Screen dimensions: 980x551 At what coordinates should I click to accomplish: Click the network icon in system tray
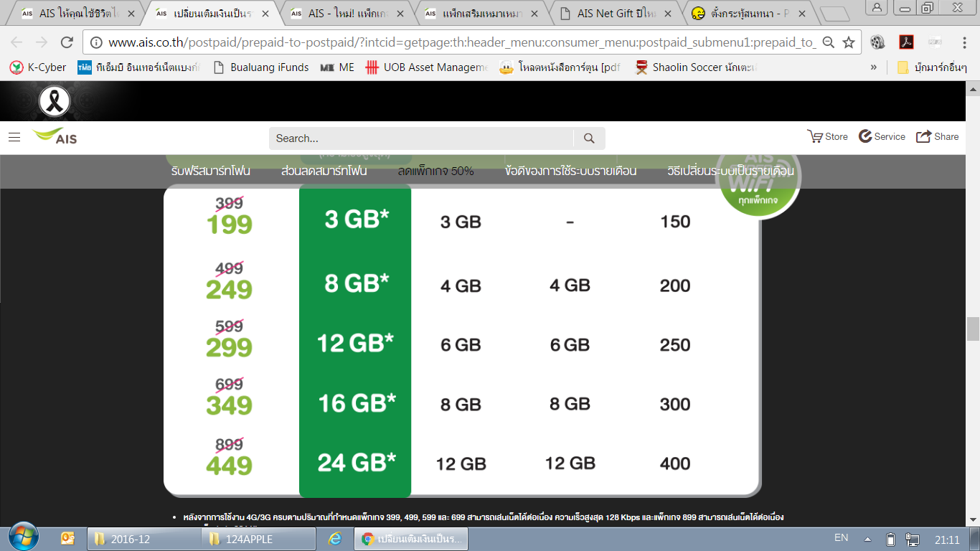(x=913, y=540)
